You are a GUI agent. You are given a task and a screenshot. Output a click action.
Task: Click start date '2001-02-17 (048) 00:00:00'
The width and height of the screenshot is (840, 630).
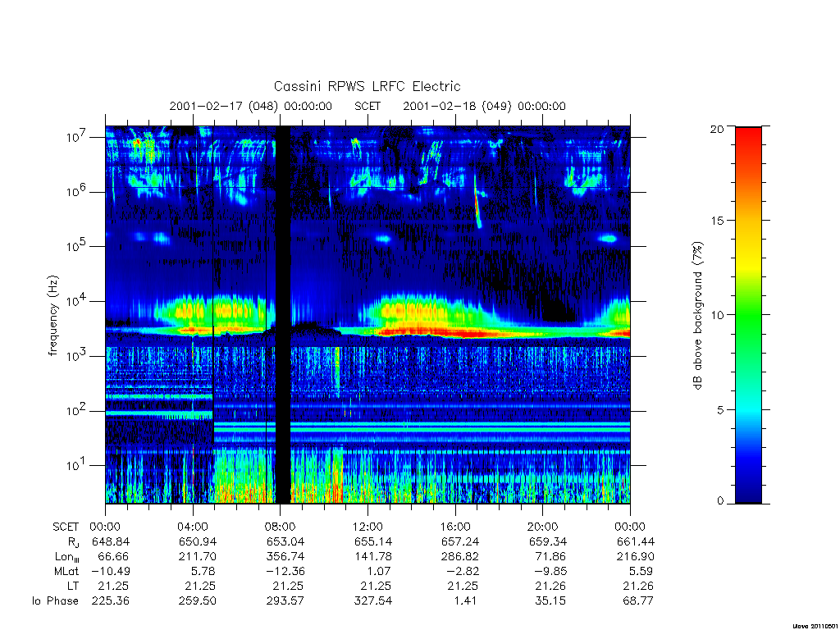251,106
